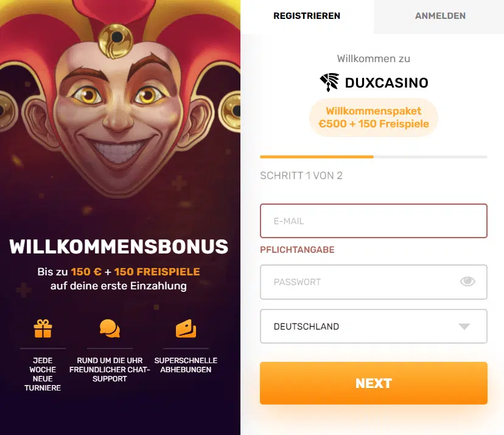Viewport: 504px width, 435px height.
Task: Click the wallet icon for fast withdrawals
Action: pos(186,329)
